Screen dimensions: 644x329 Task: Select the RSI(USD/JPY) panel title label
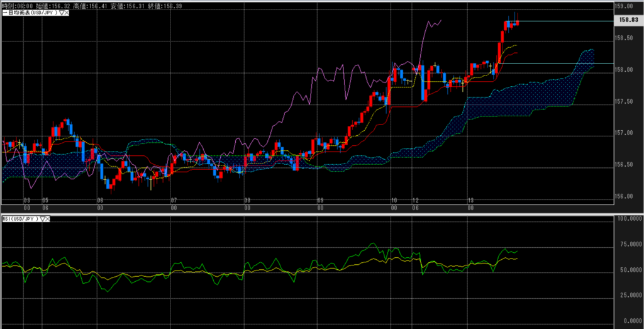click(x=21, y=219)
